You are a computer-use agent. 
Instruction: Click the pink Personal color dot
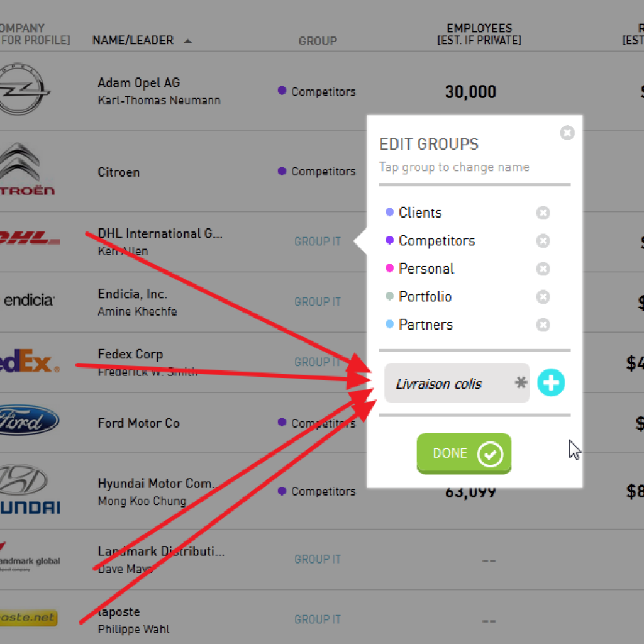[389, 269]
